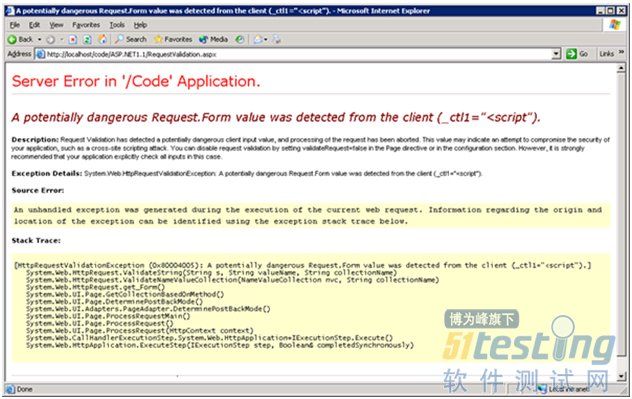
Task: Click the Description label
Action: click(x=35, y=139)
